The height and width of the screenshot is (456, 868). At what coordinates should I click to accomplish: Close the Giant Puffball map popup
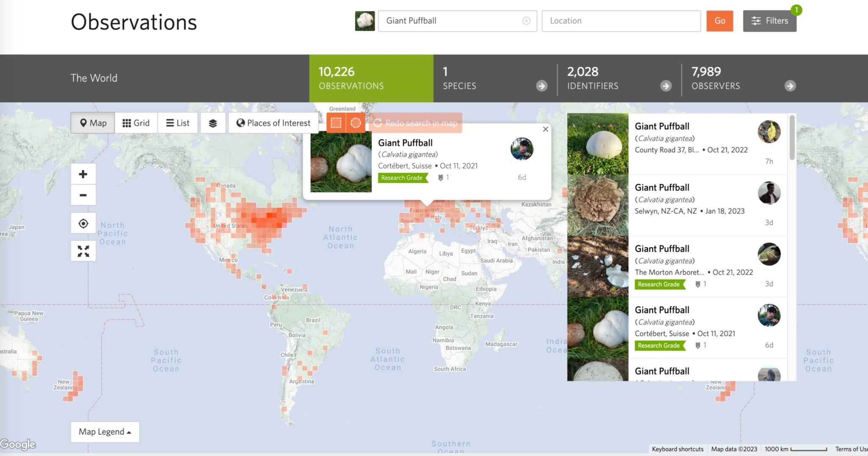545,129
